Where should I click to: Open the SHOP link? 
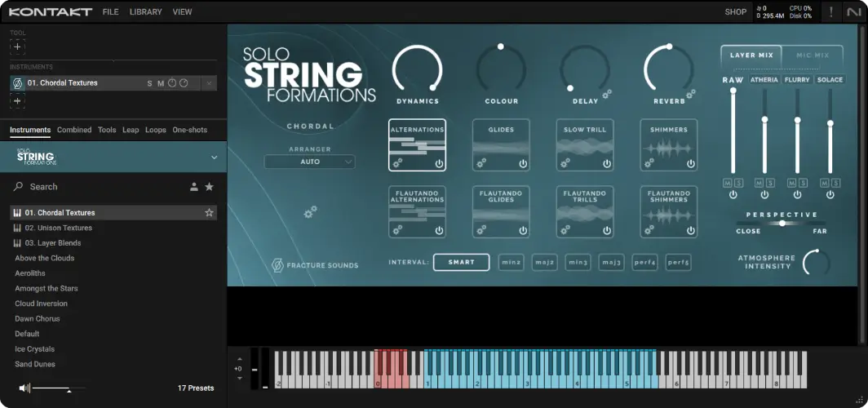pyautogui.click(x=736, y=11)
